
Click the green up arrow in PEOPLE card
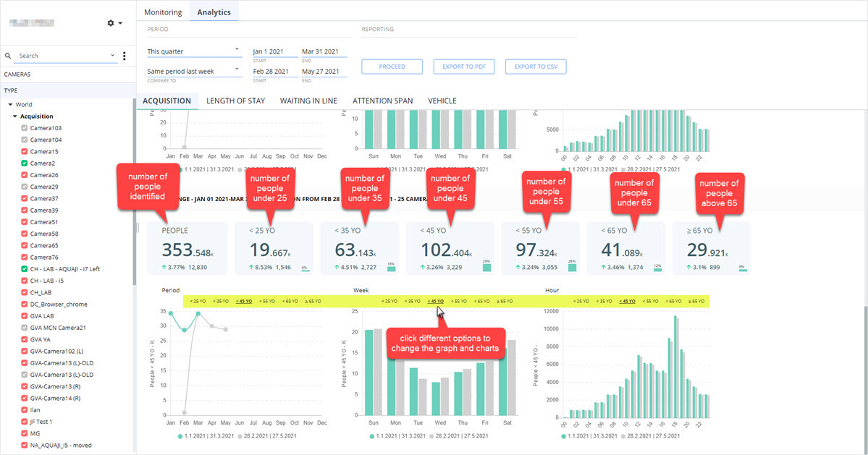(x=164, y=267)
